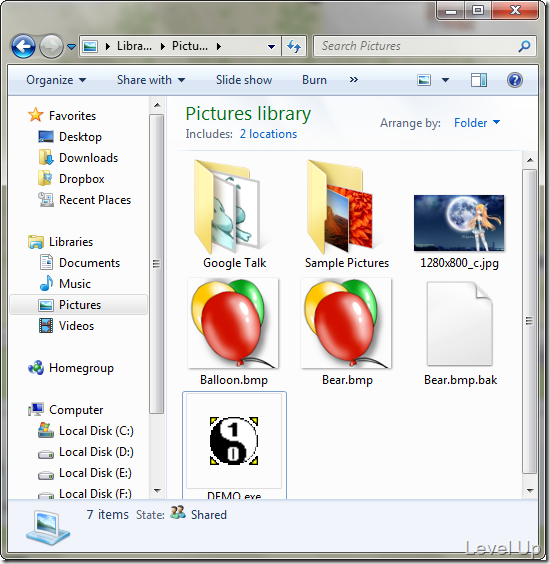Expand view options arrow next to view icon

pos(445,80)
